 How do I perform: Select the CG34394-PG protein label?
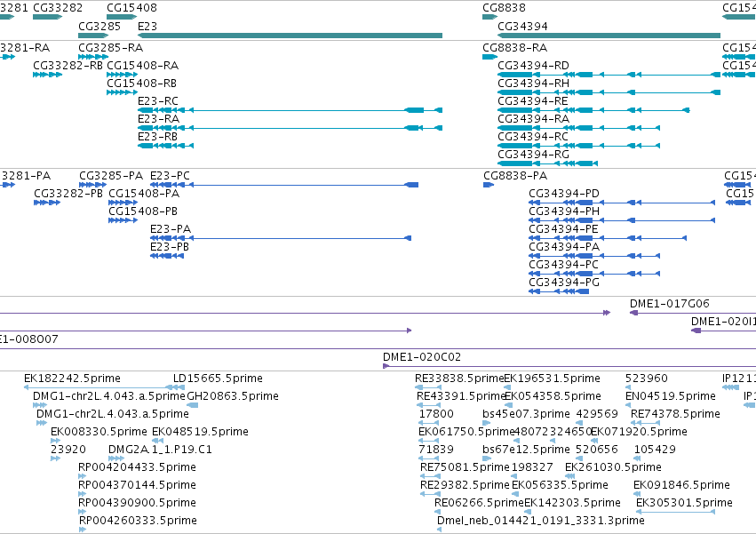(564, 283)
